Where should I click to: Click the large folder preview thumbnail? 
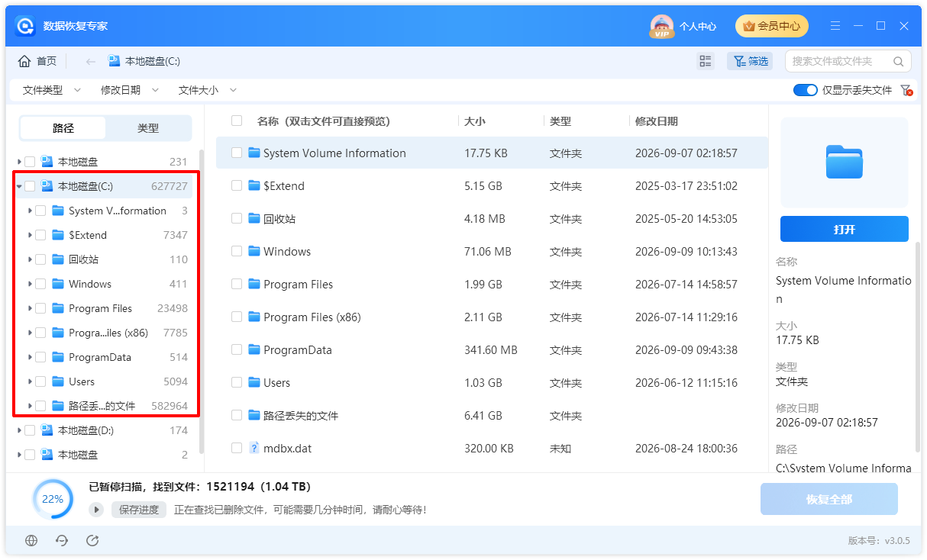click(x=845, y=162)
